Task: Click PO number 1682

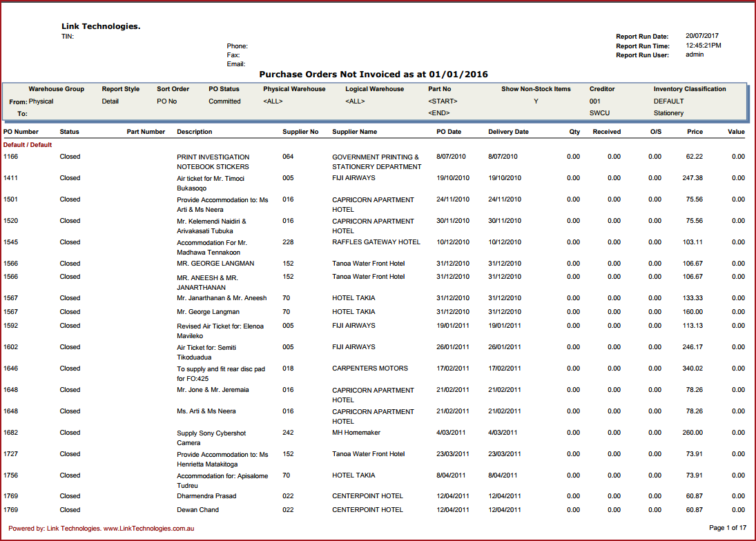Action: coord(10,433)
